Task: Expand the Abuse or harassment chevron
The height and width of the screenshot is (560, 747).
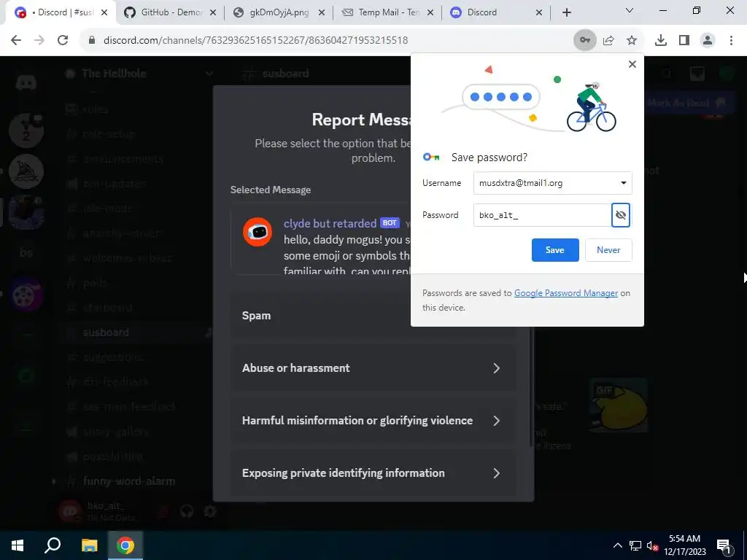Action: point(496,368)
